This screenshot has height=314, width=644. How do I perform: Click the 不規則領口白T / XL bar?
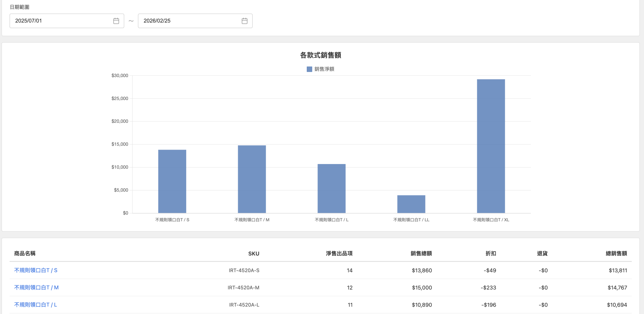(x=491, y=146)
